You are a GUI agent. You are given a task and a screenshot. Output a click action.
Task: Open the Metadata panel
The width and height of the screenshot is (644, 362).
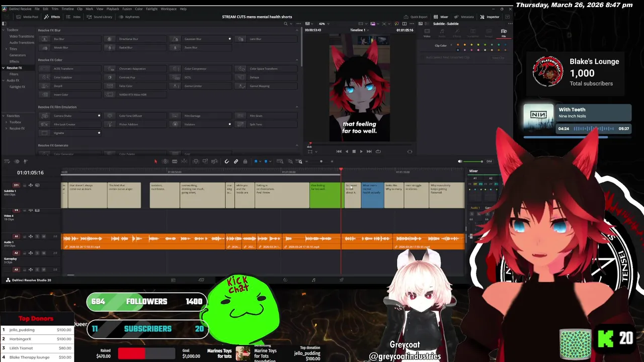click(464, 17)
